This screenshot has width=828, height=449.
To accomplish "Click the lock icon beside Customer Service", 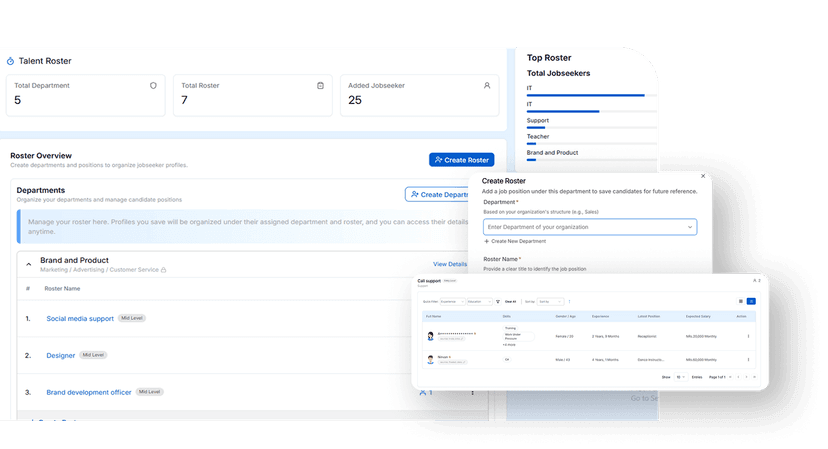I will (164, 270).
